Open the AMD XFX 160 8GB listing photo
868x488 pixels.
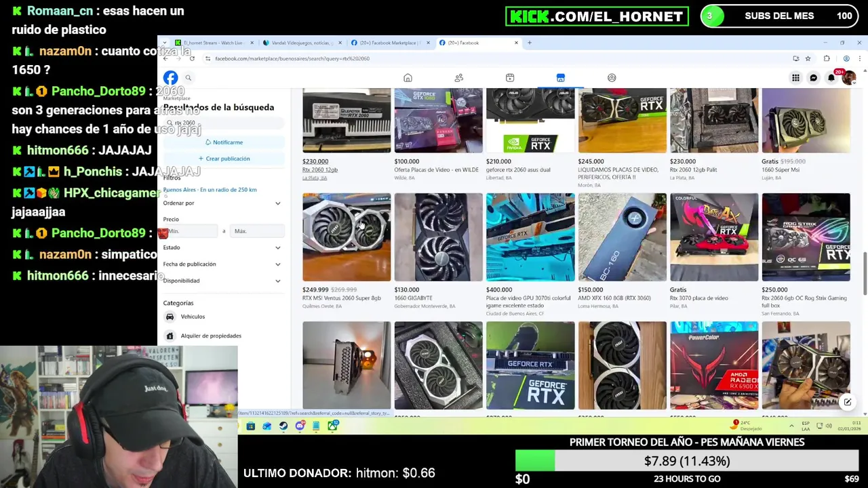pyautogui.click(x=622, y=237)
